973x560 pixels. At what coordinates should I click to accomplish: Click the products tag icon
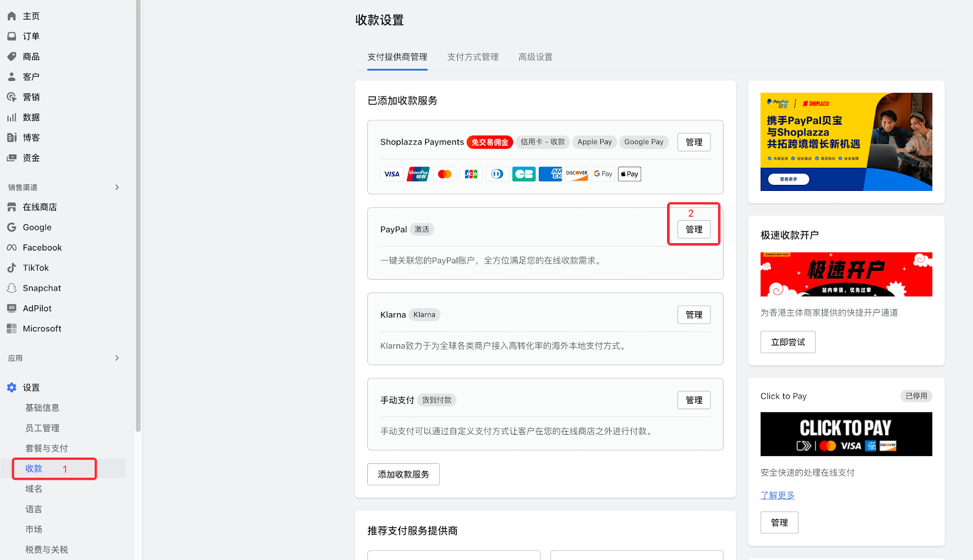point(12,57)
